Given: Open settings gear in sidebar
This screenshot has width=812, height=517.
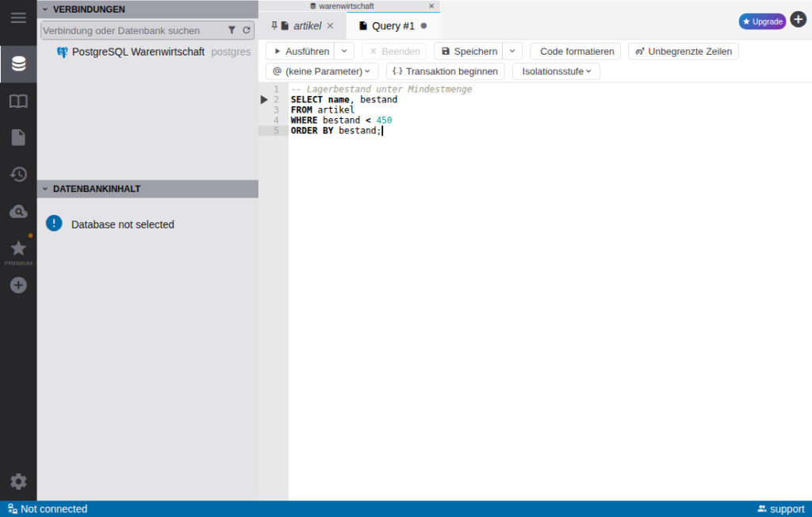Looking at the screenshot, I should pyautogui.click(x=19, y=482).
